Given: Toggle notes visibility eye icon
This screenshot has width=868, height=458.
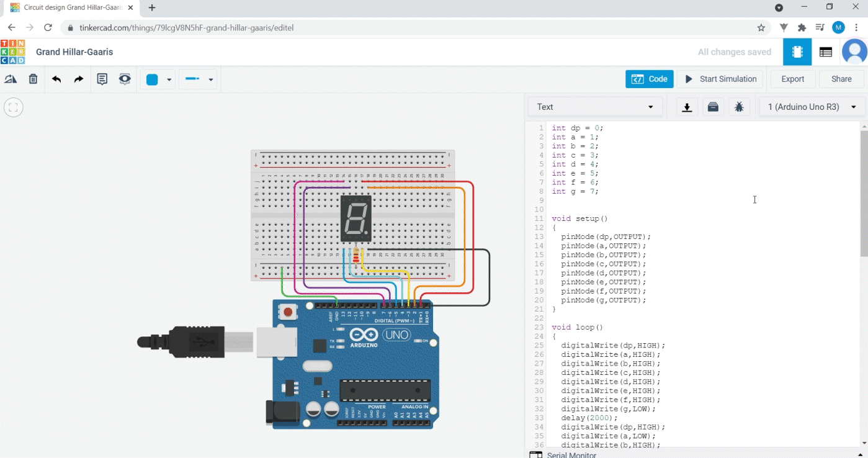Looking at the screenshot, I should (125, 79).
